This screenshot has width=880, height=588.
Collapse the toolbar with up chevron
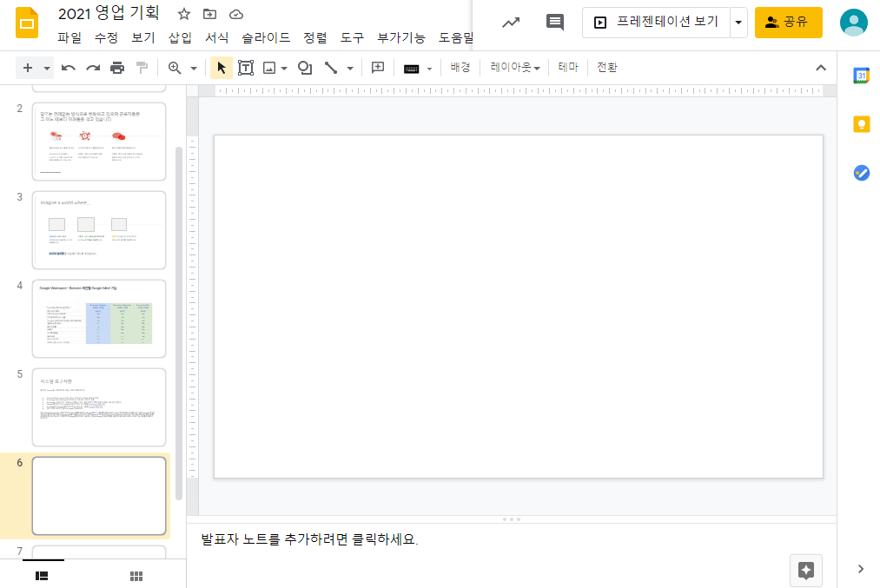pyautogui.click(x=821, y=68)
